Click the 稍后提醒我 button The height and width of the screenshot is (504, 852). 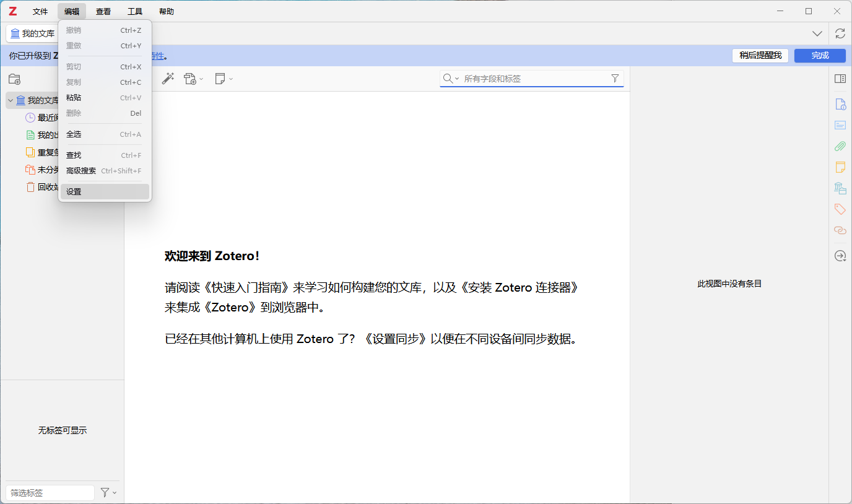[x=760, y=56]
